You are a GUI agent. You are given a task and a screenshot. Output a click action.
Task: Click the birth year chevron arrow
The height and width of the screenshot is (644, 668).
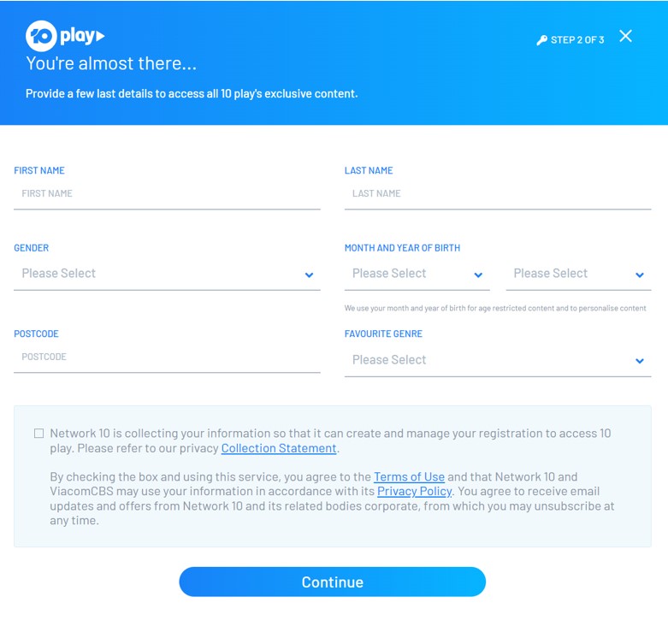(640, 275)
